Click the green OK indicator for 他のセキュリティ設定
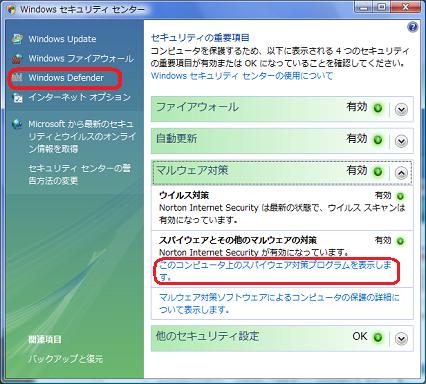This screenshot has width=426, height=384. coord(378,338)
